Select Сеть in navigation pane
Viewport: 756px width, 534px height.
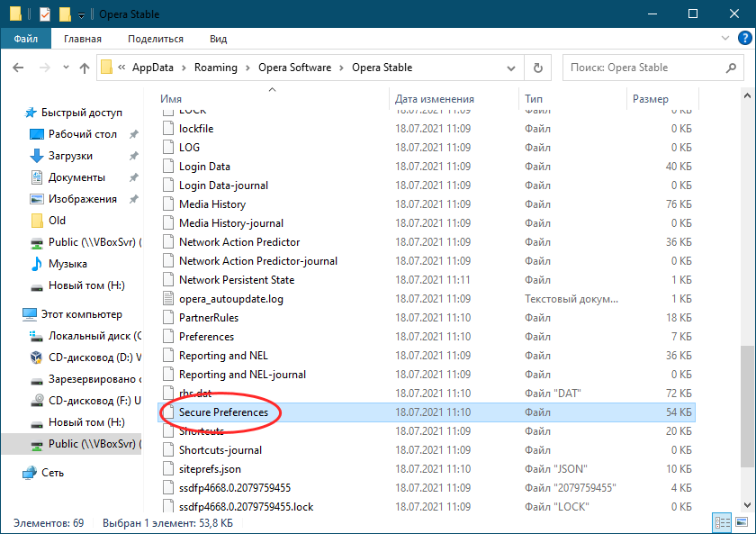pos(52,473)
